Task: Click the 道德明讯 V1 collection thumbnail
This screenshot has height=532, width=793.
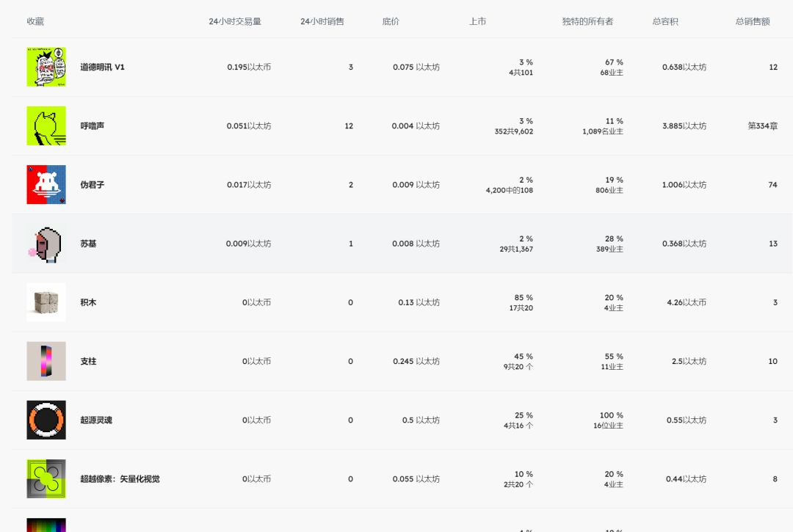Action: click(x=46, y=67)
